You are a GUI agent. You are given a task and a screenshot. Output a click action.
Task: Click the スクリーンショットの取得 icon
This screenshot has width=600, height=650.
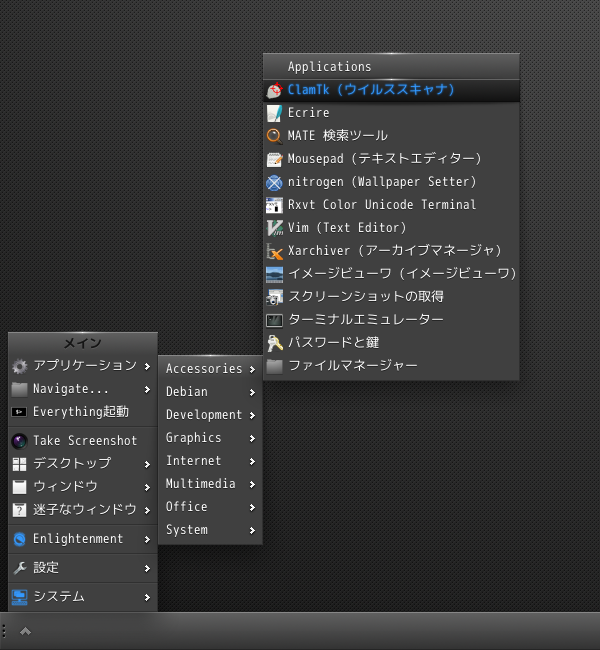click(x=274, y=297)
